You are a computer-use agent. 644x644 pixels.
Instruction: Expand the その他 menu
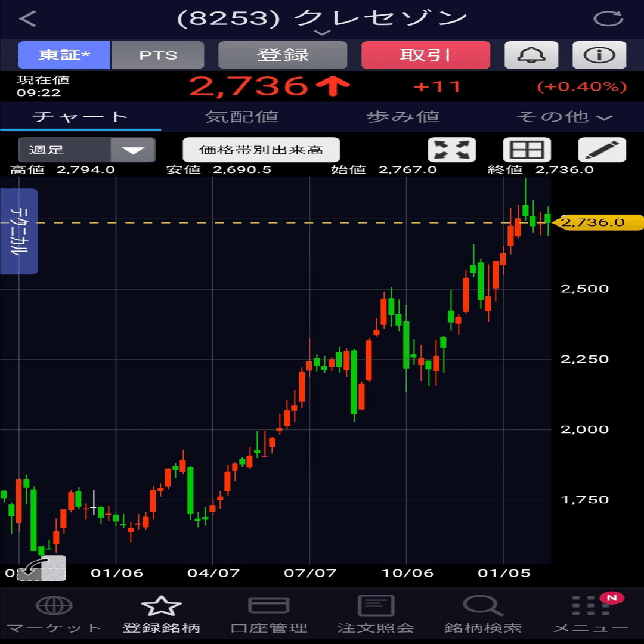click(563, 117)
